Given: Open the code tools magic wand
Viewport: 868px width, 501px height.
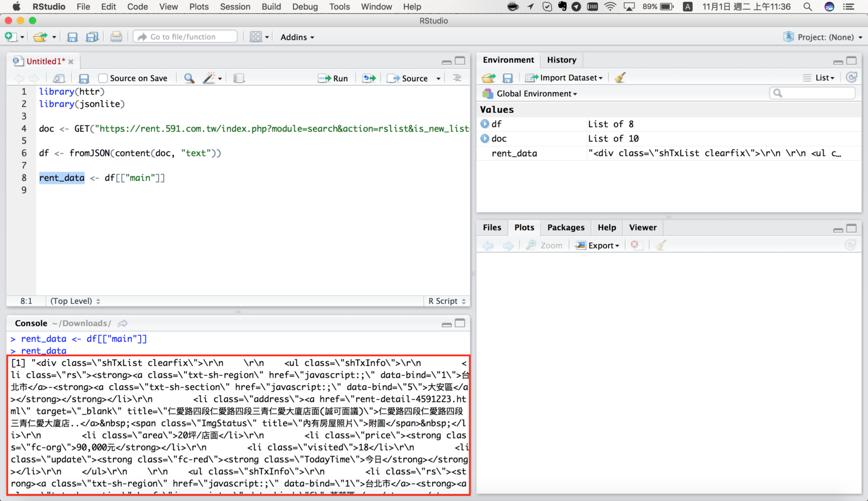Looking at the screenshot, I should [x=209, y=78].
